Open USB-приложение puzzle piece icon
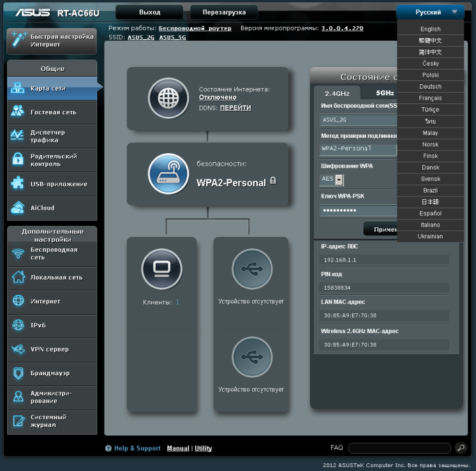Viewport: 476px width, 471px height. tap(17, 183)
